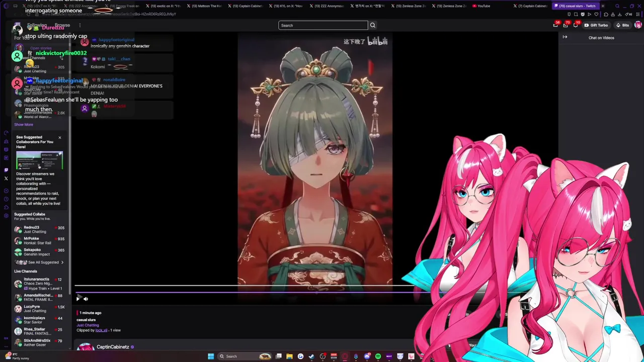Switch to Mattoon The Hor browser tab
This screenshot has height=362, width=644.
pyautogui.click(x=203, y=6)
